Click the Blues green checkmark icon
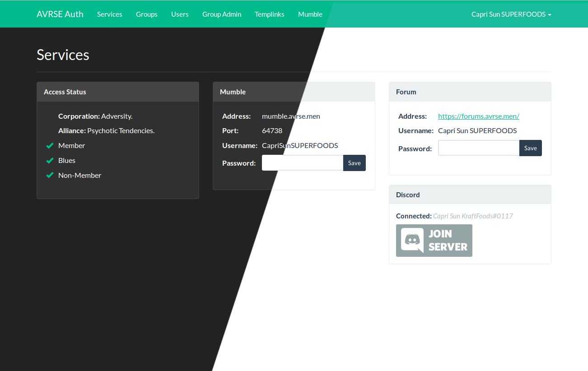Screen dimensions: 588x371 [50, 161]
